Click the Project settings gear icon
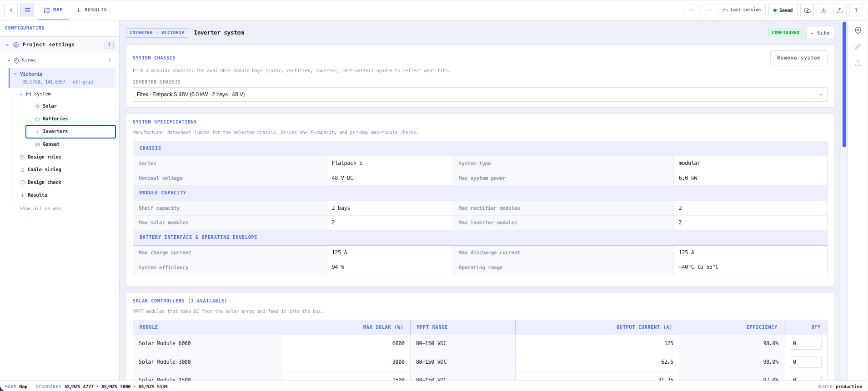 coord(16,45)
